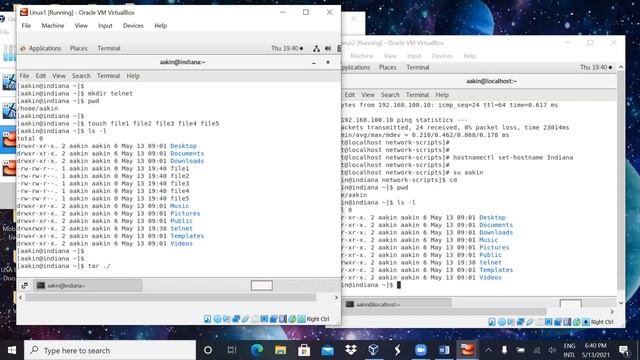Click USB indicator in Linux1 status bar
640x360 pixels.
pyautogui.click(x=246, y=319)
